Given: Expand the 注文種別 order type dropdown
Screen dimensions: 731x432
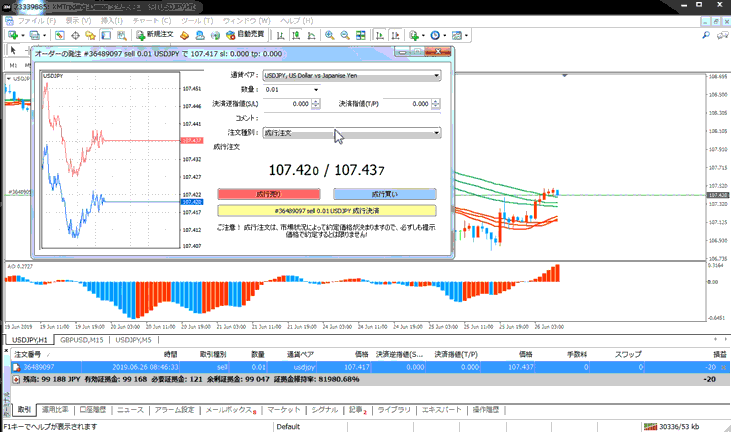Looking at the screenshot, I should tap(436, 132).
